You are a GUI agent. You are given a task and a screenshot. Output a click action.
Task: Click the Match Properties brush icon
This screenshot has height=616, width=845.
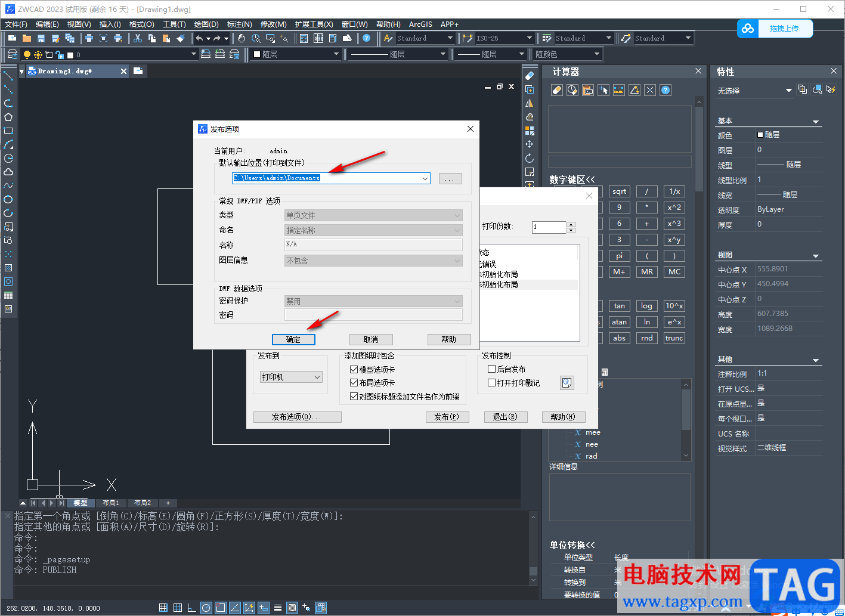[181, 38]
